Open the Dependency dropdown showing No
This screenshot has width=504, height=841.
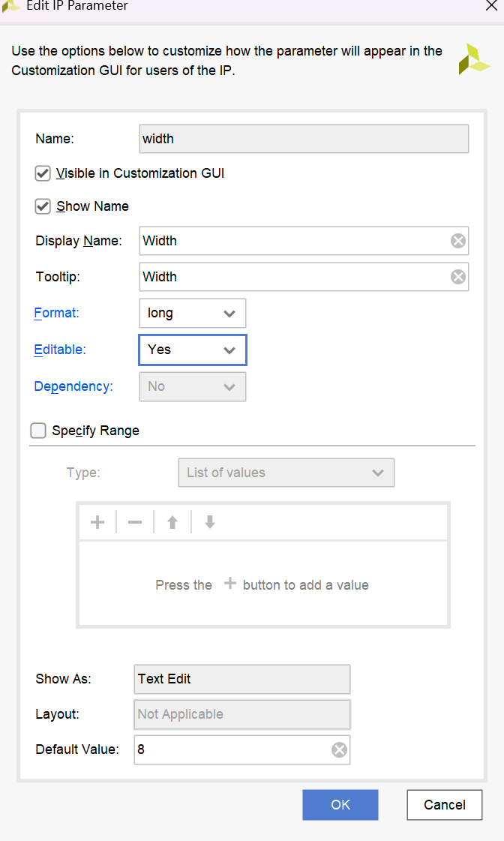(x=193, y=386)
